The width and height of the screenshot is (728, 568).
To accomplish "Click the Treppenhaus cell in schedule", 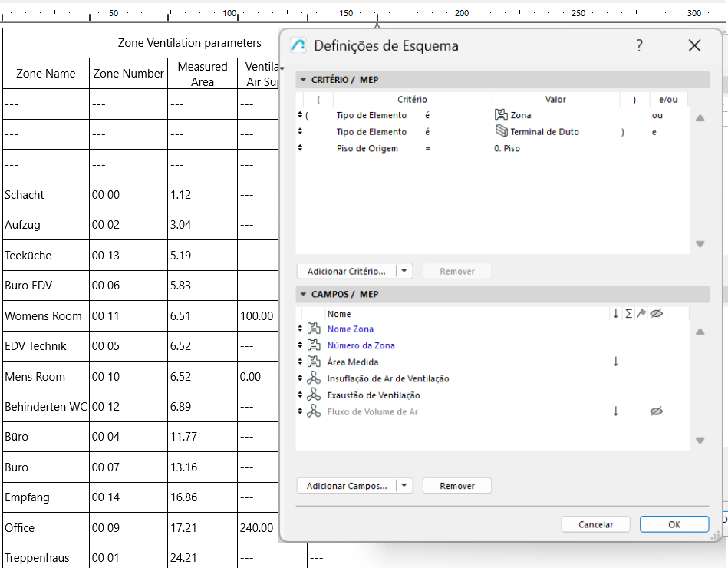I will [45, 558].
